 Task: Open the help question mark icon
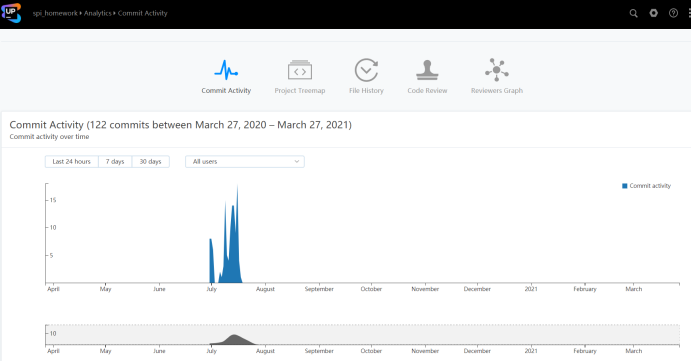pyautogui.click(x=673, y=13)
